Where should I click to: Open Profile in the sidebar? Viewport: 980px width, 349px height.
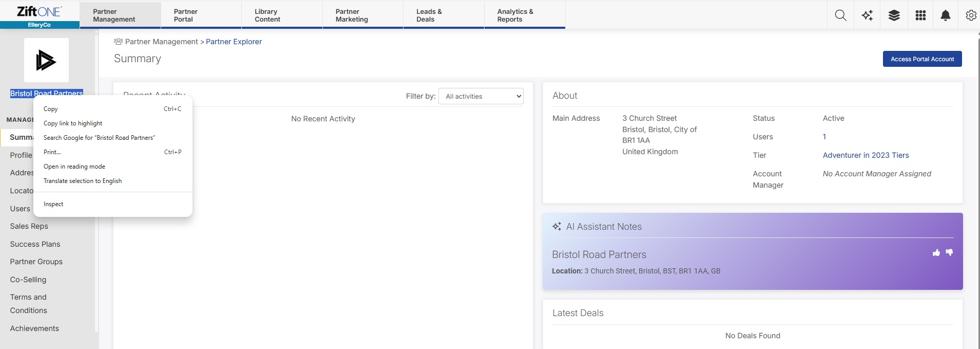click(21, 155)
